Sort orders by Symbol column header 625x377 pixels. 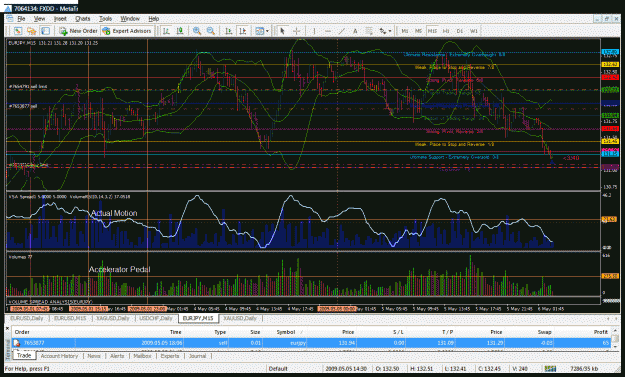click(285, 332)
